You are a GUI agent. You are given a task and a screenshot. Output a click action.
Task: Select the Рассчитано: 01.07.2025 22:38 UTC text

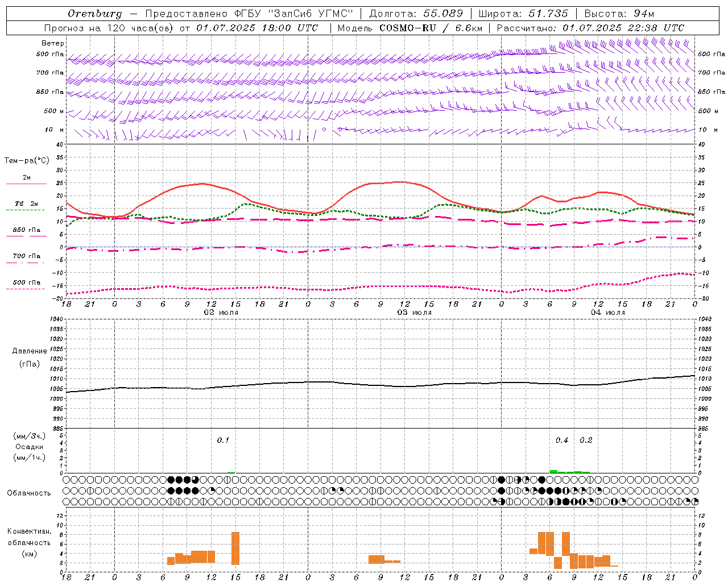click(x=590, y=28)
